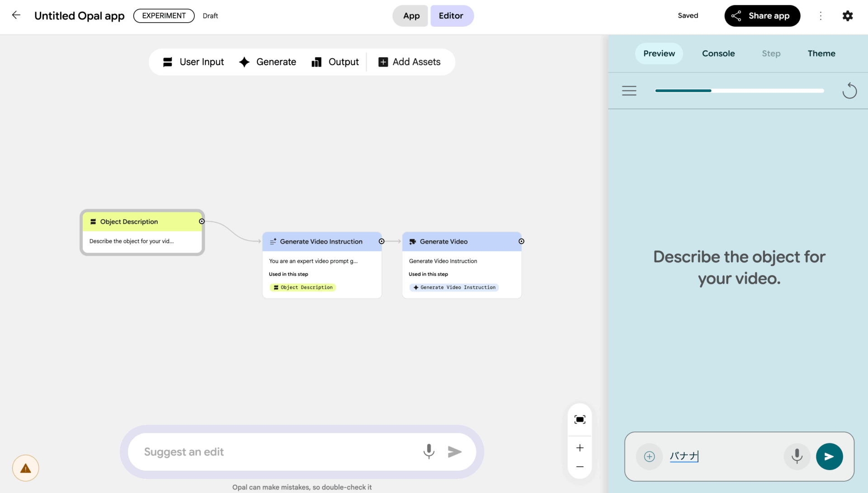
Task: Click the preview progress bar
Action: click(x=739, y=91)
